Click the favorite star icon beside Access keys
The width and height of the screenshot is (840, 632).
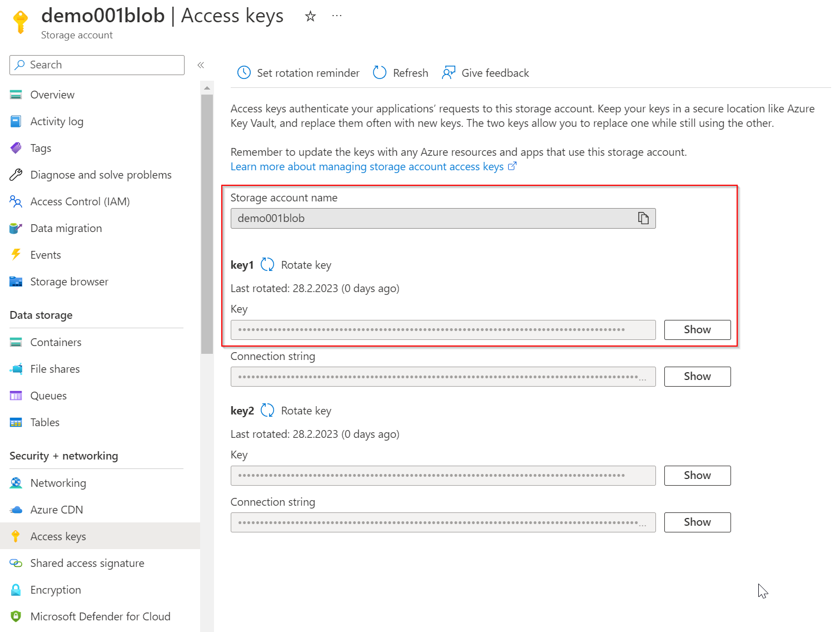click(x=310, y=17)
